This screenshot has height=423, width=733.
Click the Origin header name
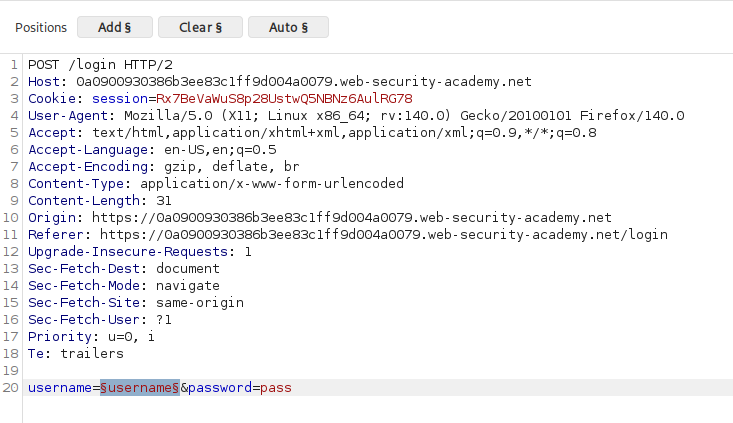(x=52, y=218)
